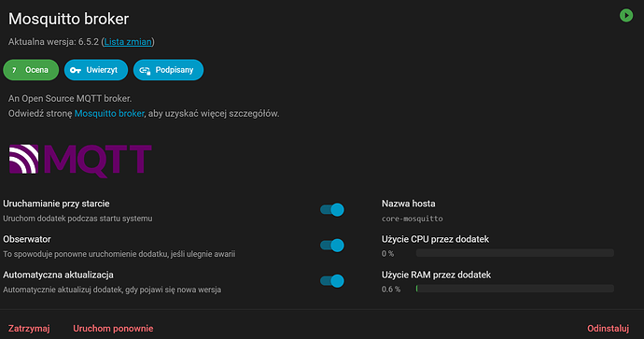
Task: Click the Obserwator label
Action: point(27,239)
